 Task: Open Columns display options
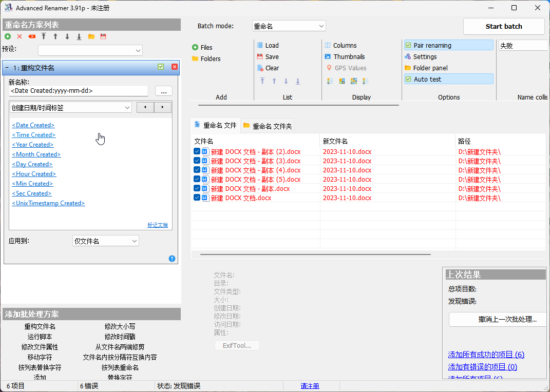(340, 45)
